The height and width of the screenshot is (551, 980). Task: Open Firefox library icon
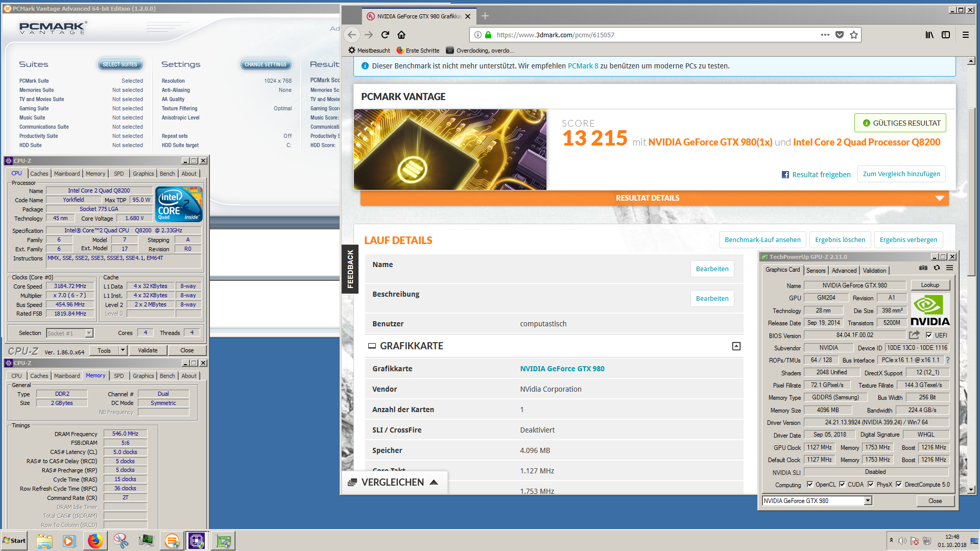point(929,35)
